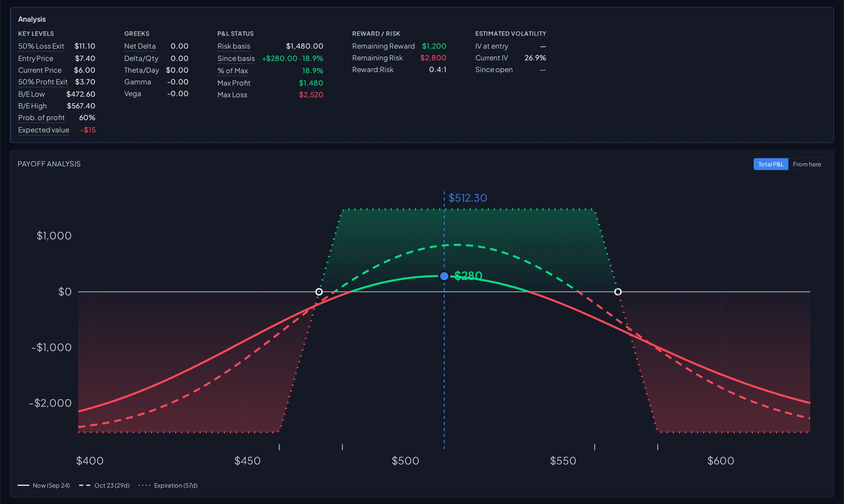The height and width of the screenshot is (504, 844).
Task: Click the $280 P&L value on chart
Action: (x=468, y=275)
